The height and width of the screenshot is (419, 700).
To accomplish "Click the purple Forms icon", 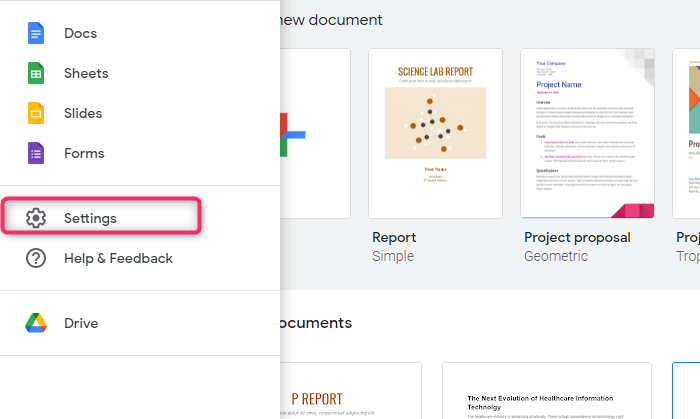I will (36, 153).
